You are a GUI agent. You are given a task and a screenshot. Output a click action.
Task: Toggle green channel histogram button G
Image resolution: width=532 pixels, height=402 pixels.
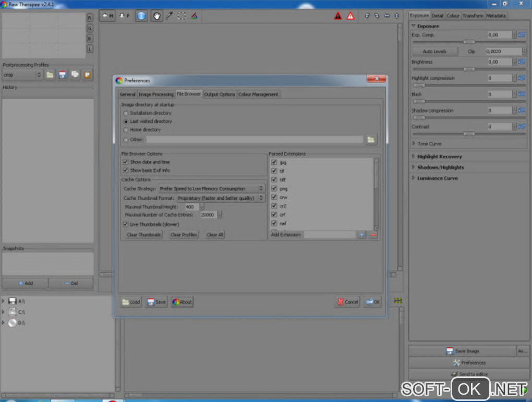(90, 28)
